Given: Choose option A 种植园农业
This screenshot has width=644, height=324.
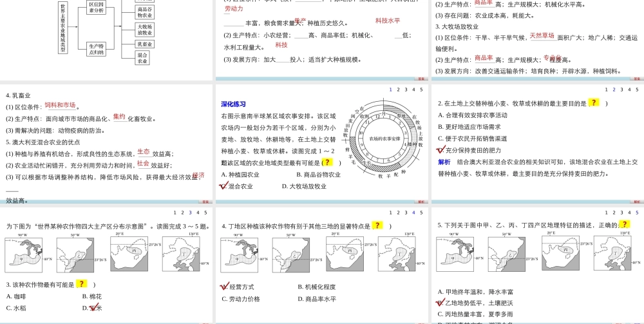Looking at the screenshot, I should point(240,175).
